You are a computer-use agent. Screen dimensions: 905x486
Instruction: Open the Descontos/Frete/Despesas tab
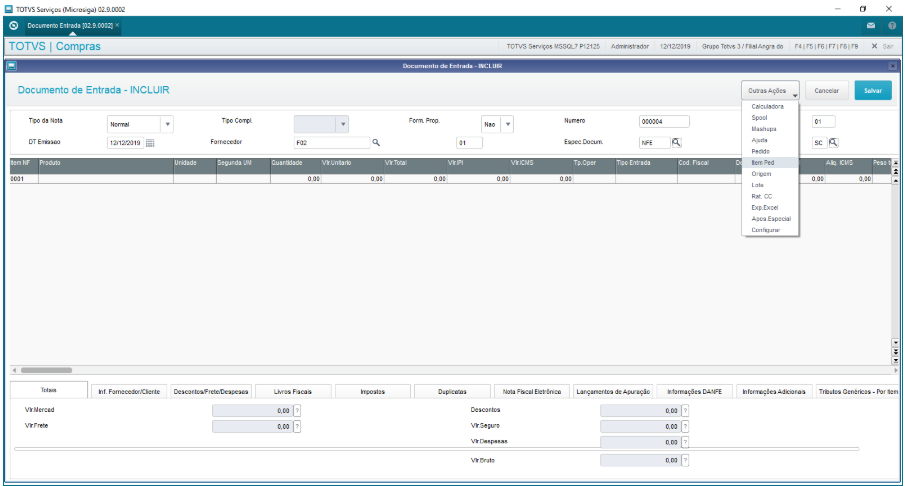[x=211, y=392]
